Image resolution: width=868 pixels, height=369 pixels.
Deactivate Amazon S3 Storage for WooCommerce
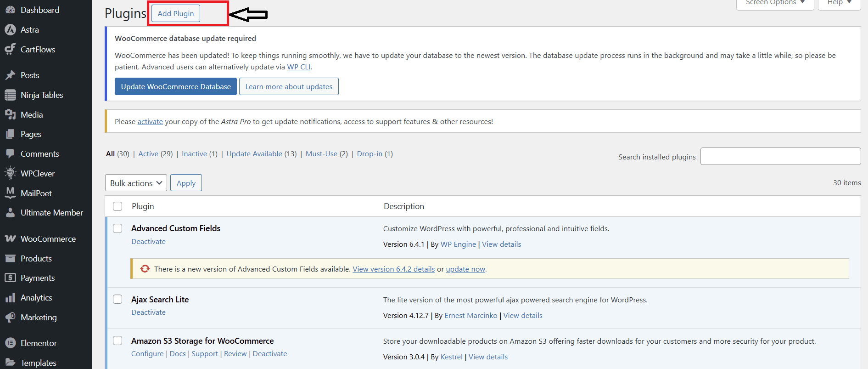270,353
